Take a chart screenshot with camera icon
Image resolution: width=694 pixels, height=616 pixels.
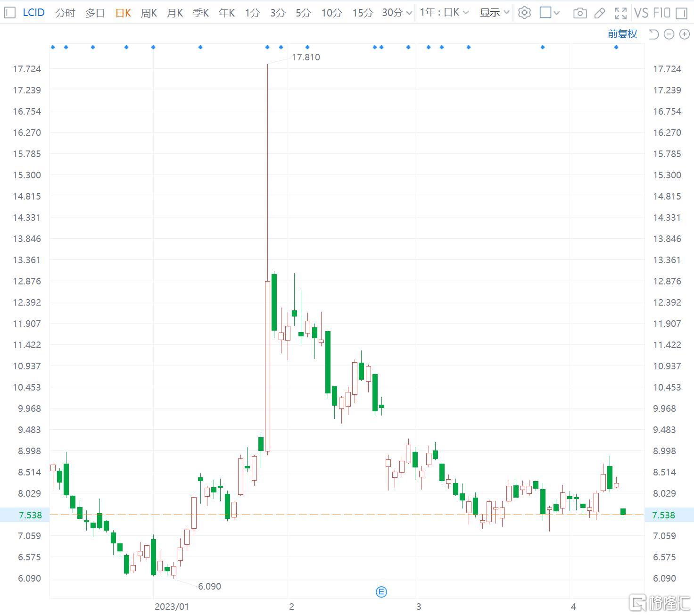point(580,13)
